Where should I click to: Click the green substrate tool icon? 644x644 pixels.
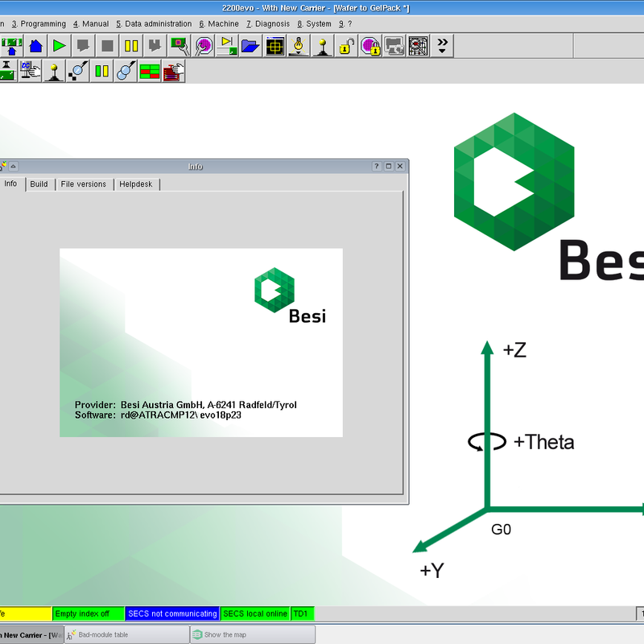click(x=7, y=71)
